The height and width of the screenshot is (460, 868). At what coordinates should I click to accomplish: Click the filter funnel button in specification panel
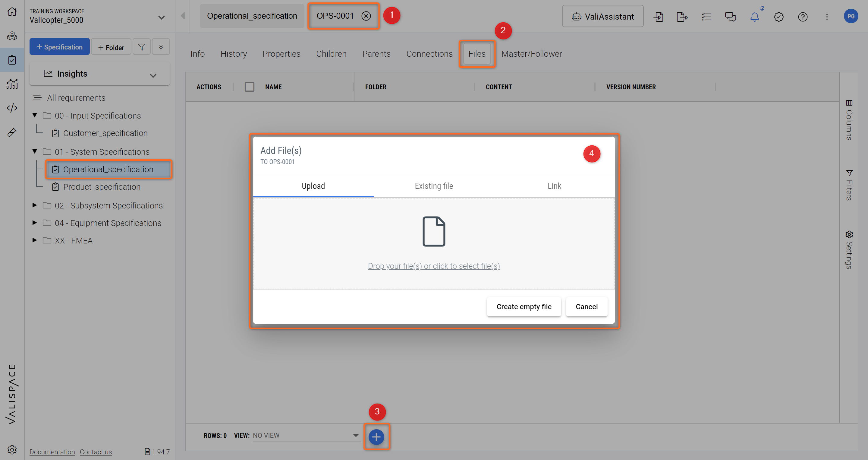(x=142, y=47)
